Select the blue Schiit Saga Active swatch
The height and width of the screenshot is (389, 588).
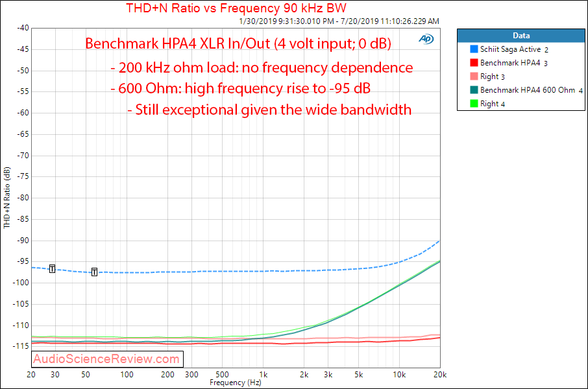click(x=474, y=49)
